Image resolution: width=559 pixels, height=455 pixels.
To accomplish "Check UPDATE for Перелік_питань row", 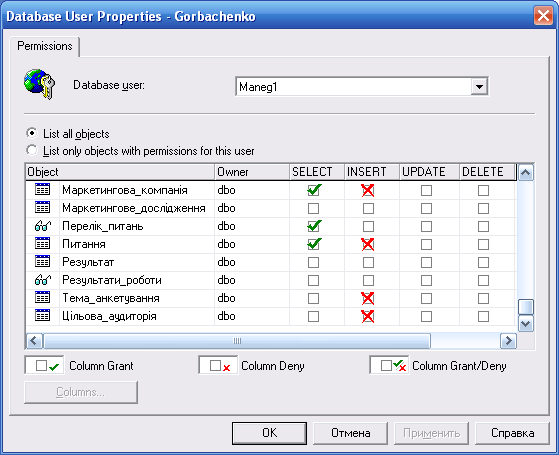I will (426, 226).
